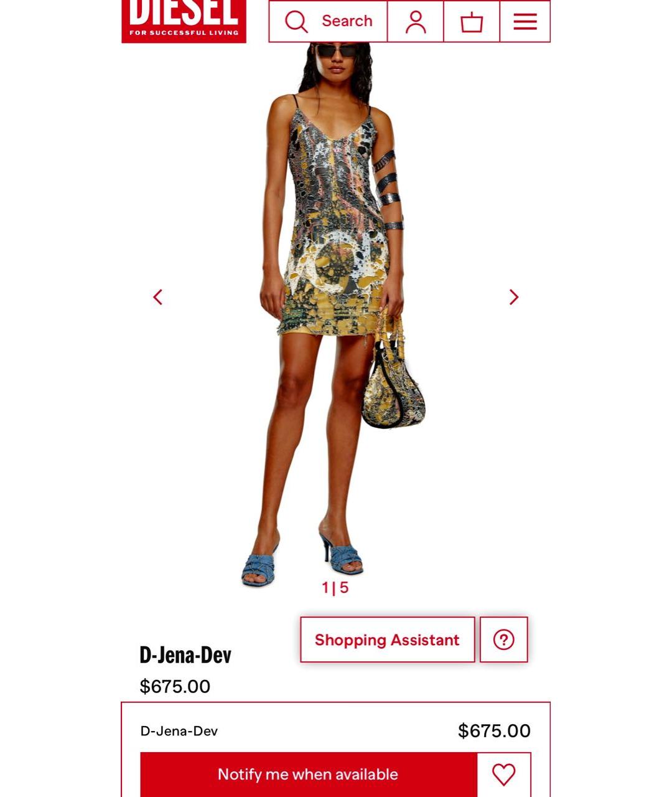The image size is (672, 797).
Task: Add D-Jena-Dev to wishlist with heart icon
Action: tap(504, 775)
